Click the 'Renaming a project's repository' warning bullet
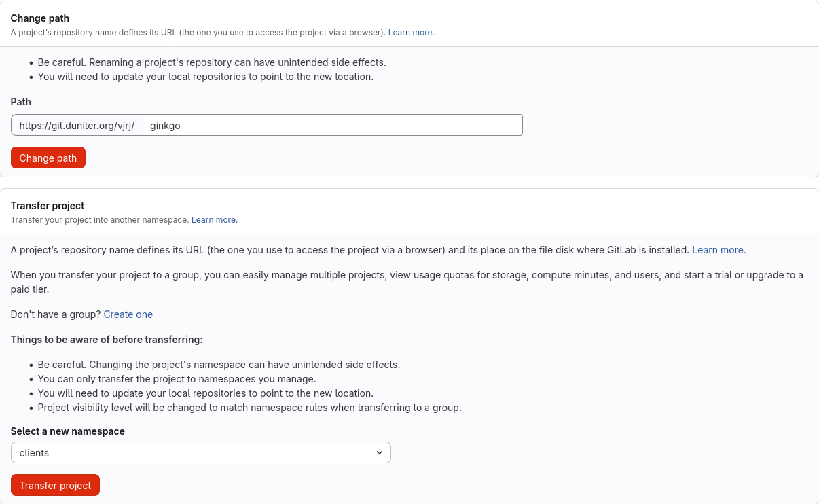 click(211, 62)
